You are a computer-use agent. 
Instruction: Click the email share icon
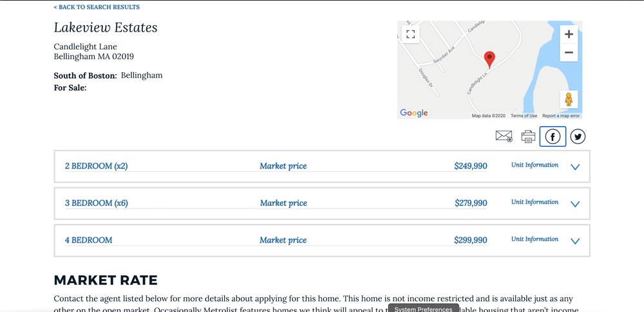(x=504, y=136)
